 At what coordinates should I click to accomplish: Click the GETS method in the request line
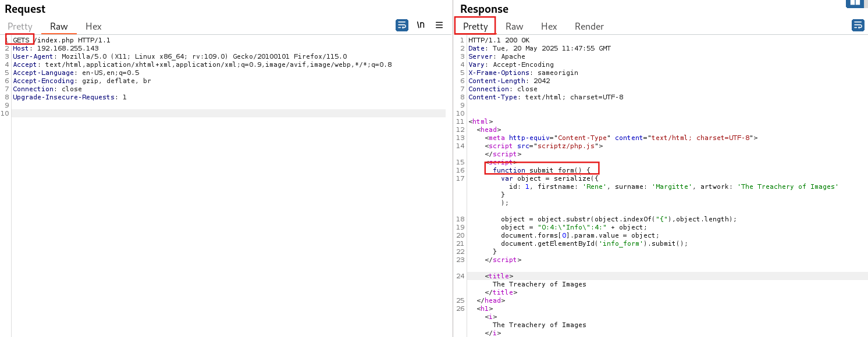[x=21, y=40]
